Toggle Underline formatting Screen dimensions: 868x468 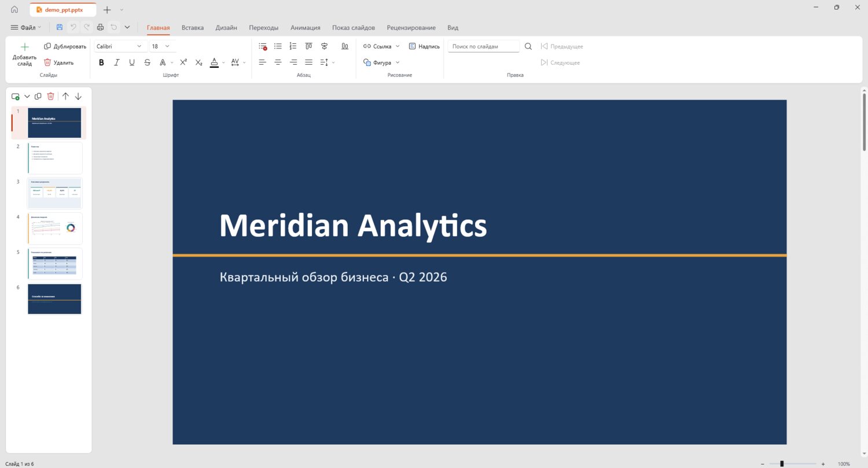tap(132, 62)
